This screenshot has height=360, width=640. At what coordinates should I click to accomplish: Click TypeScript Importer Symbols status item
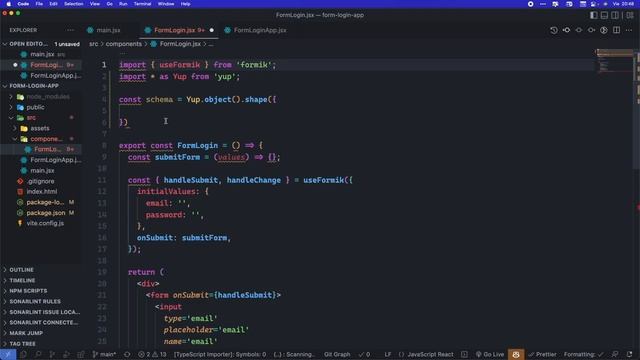(220, 354)
